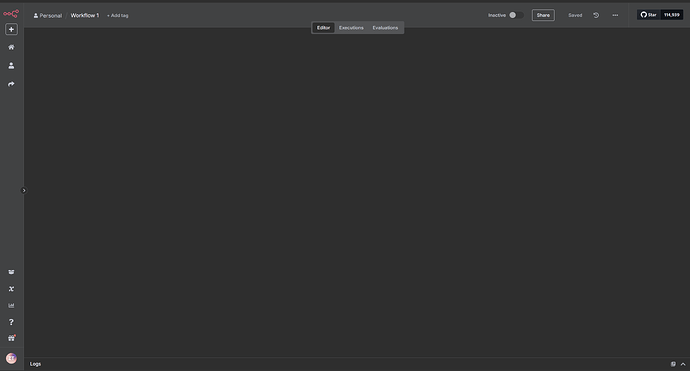Click the GitHub Star button

(649, 15)
